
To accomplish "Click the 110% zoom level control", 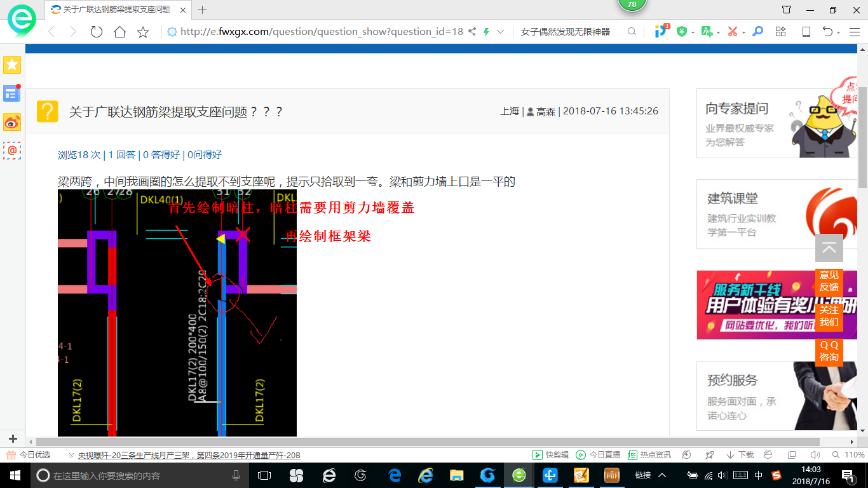I will click(x=848, y=455).
